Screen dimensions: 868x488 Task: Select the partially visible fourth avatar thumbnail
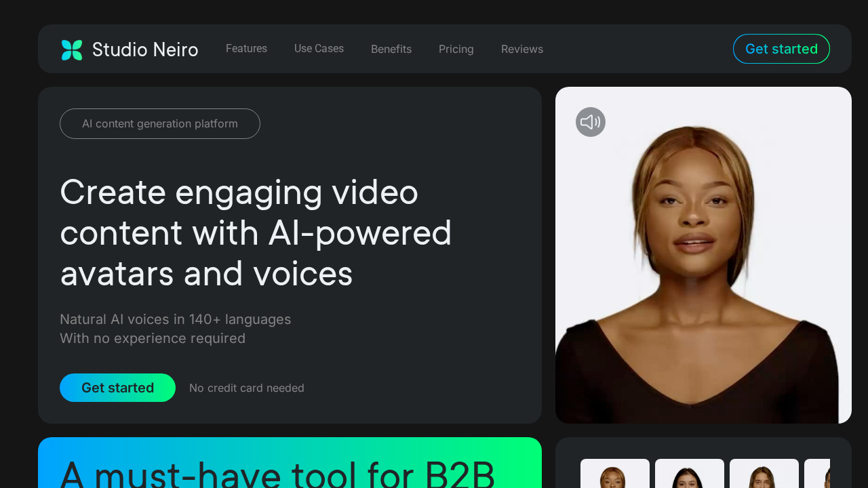[818, 474]
